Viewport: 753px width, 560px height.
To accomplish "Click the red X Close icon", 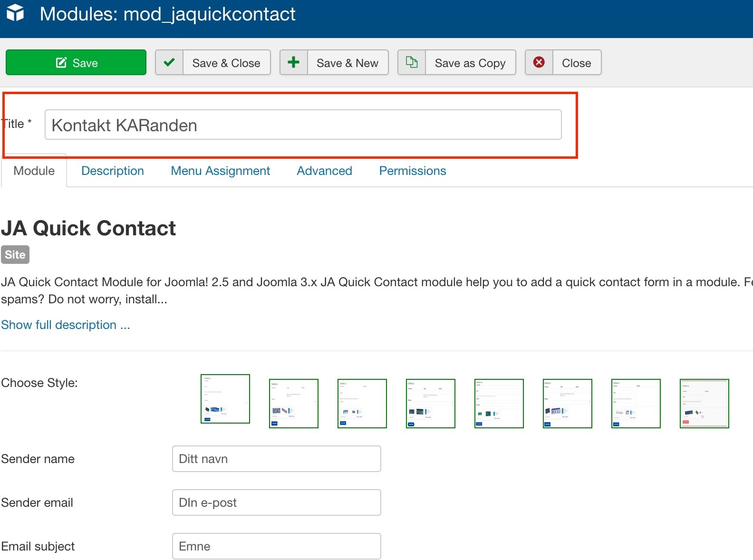I will point(539,62).
